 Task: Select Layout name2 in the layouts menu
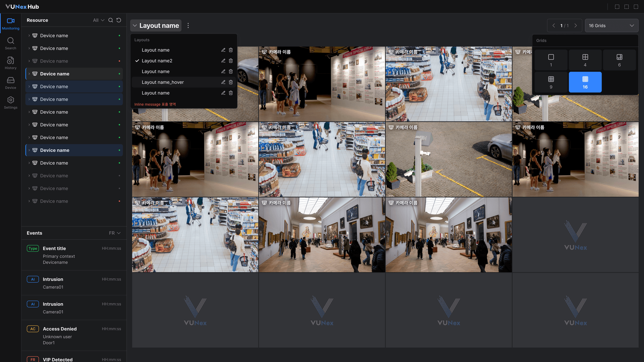(157, 61)
